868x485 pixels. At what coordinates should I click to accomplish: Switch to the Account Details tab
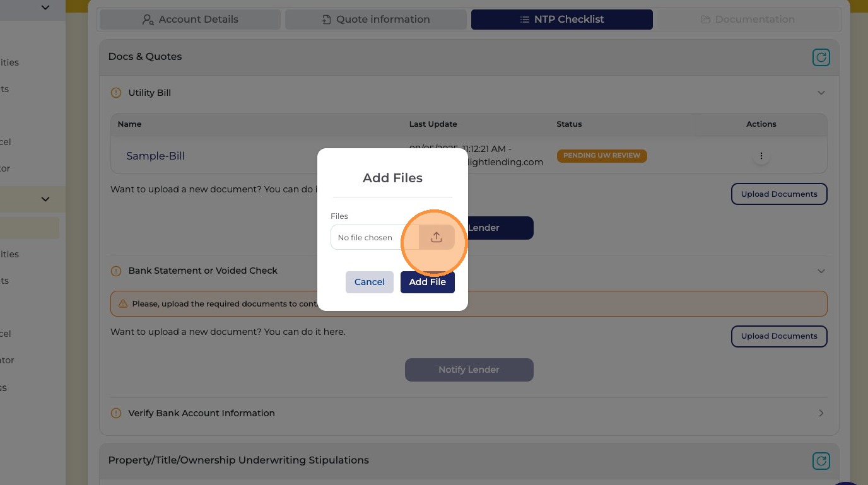(190, 20)
